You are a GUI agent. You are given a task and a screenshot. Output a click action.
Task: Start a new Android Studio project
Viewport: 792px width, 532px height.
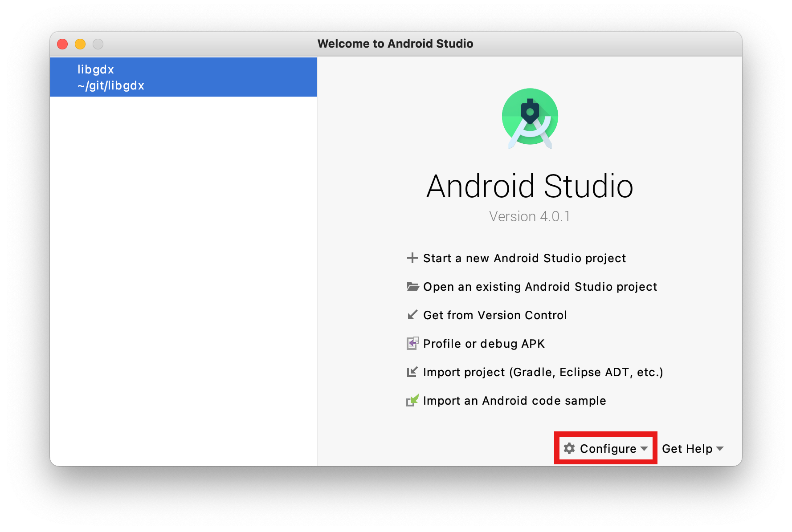point(516,258)
